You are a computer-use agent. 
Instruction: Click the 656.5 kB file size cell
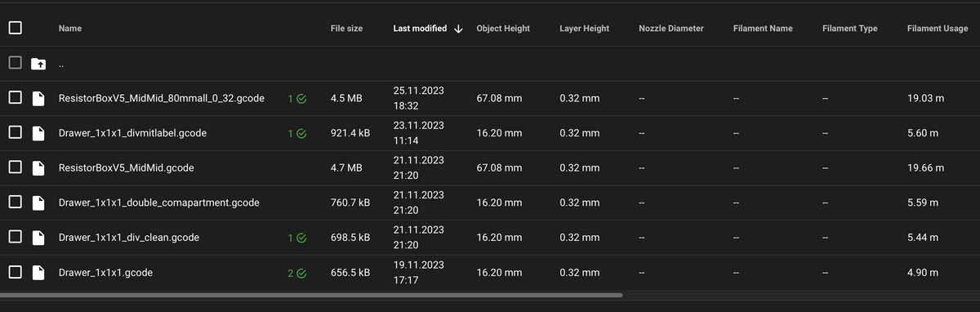pos(350,272)
